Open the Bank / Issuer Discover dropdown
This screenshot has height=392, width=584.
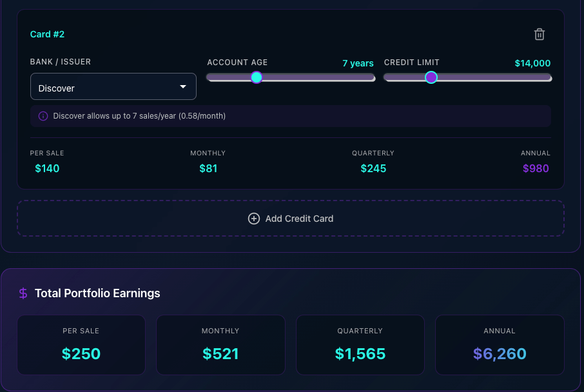(113, 86)
